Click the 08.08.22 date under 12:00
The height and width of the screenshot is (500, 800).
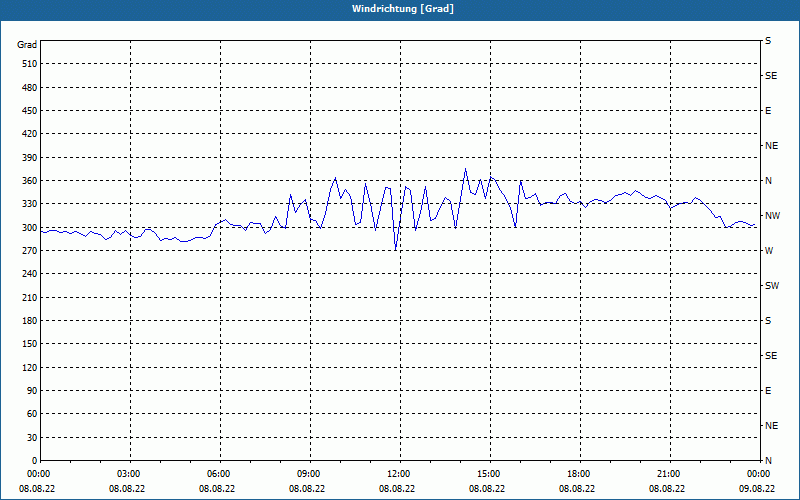pyautogui.click(x=397, y=489)
